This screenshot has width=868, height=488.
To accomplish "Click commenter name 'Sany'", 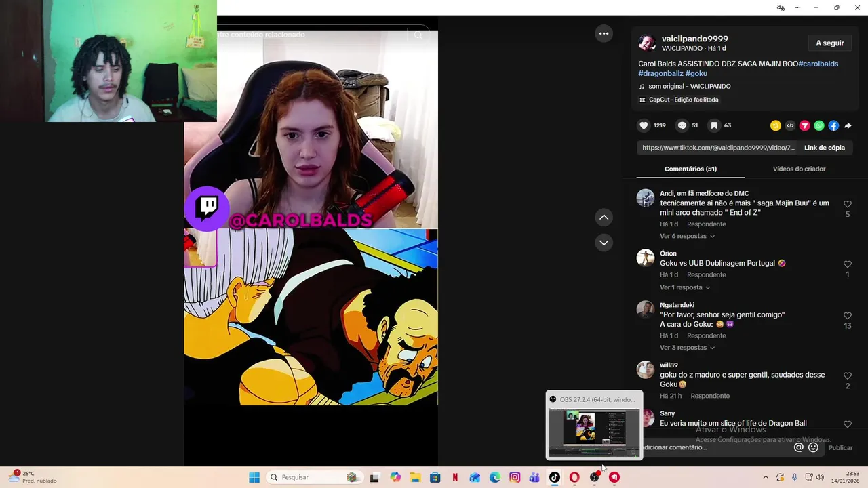I will (x=667, y=413).
